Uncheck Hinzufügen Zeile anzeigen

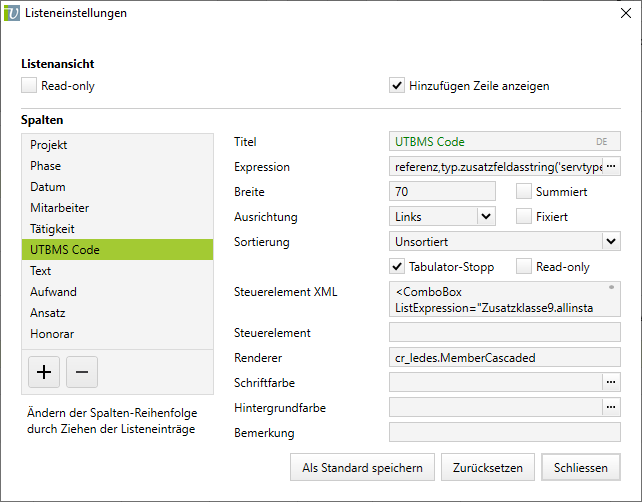tap(397, 86)
